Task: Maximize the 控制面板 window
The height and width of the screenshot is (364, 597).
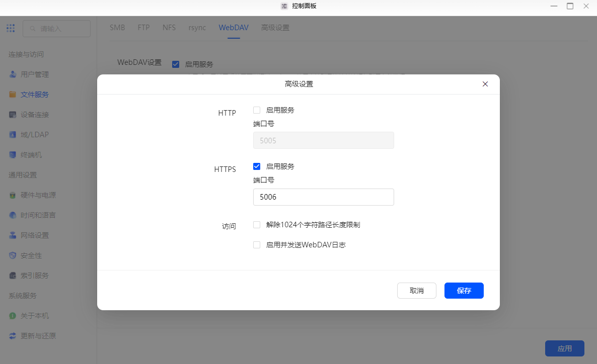Action: click(570, 6)
